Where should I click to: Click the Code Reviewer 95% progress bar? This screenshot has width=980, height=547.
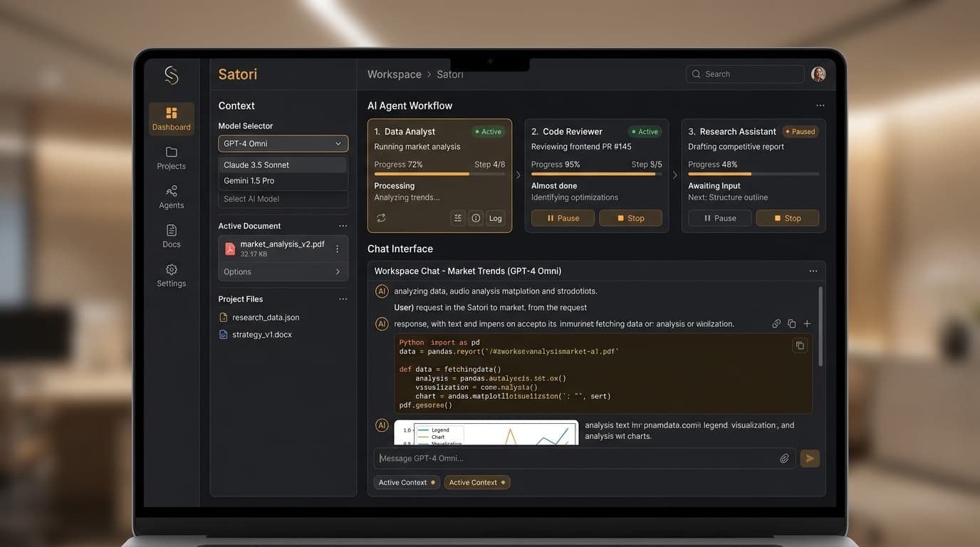coord(597,174)
